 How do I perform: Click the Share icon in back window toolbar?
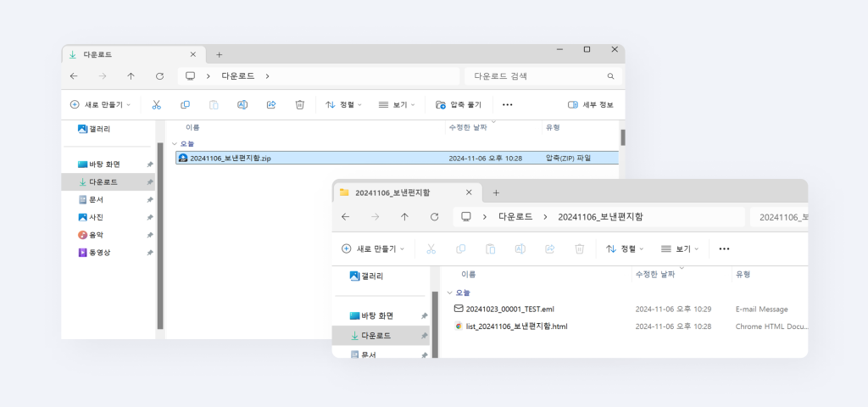pyautogui.click(x=271, y=104)
